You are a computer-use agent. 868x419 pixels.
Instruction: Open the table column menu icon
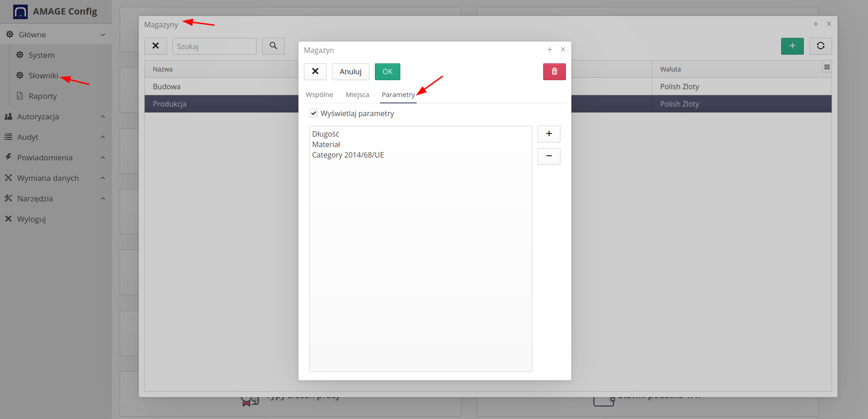tap(827, 67)
